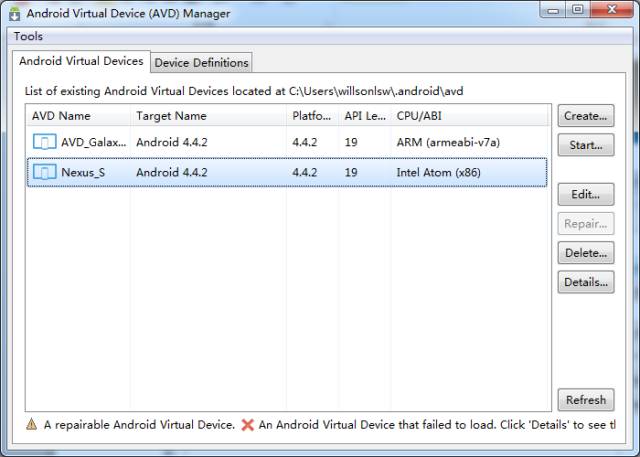Click the Platfo... column header

312,116
